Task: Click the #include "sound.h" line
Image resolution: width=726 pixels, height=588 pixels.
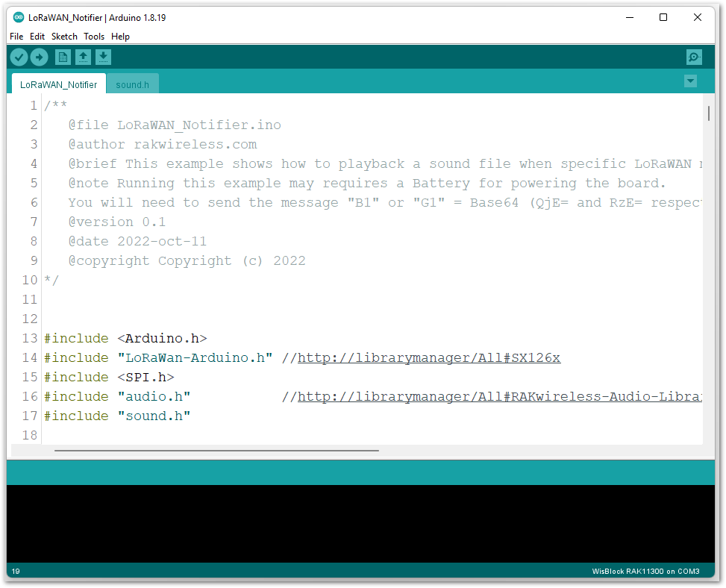Action: [117, 416]
